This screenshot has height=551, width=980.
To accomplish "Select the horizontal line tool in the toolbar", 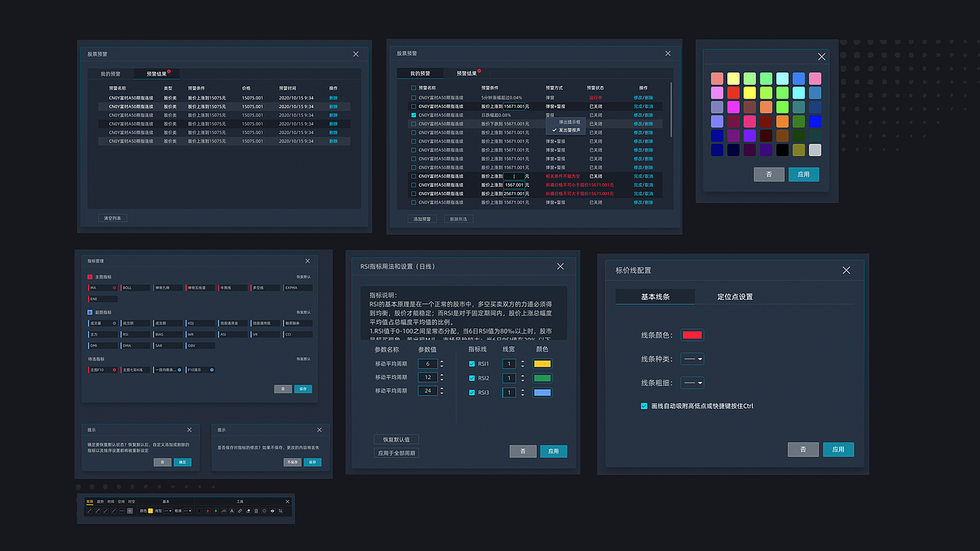I will click(x=122, y=511).
